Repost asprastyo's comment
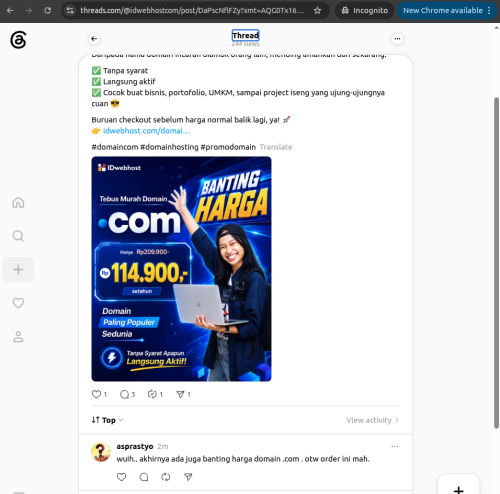The image size is (500, 494). pos(166,477)
